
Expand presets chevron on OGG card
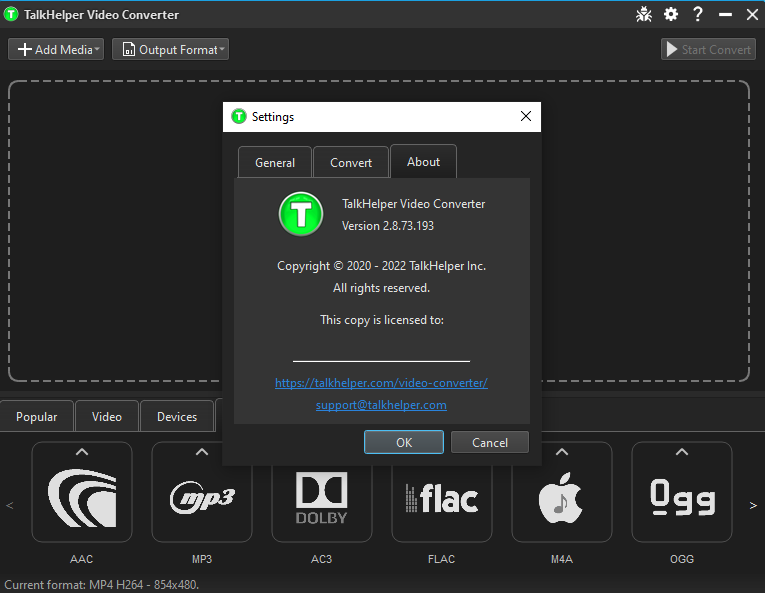click(x=682, y=452)
